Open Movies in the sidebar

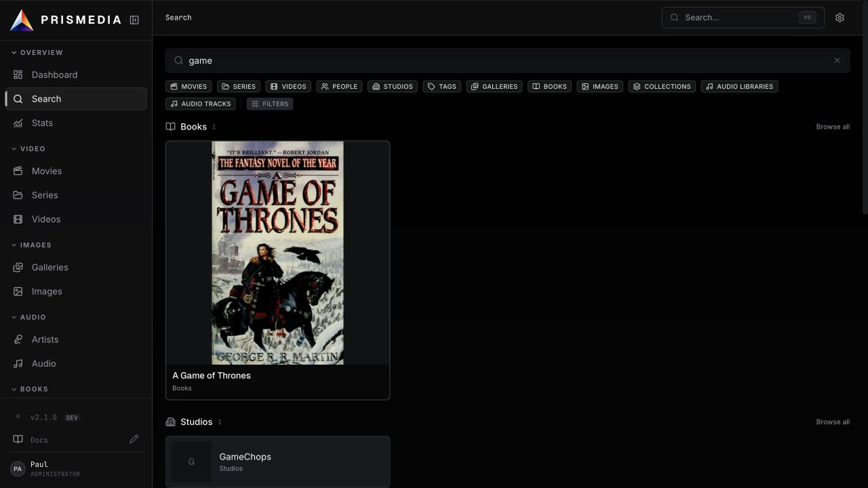tap(76, 171)
